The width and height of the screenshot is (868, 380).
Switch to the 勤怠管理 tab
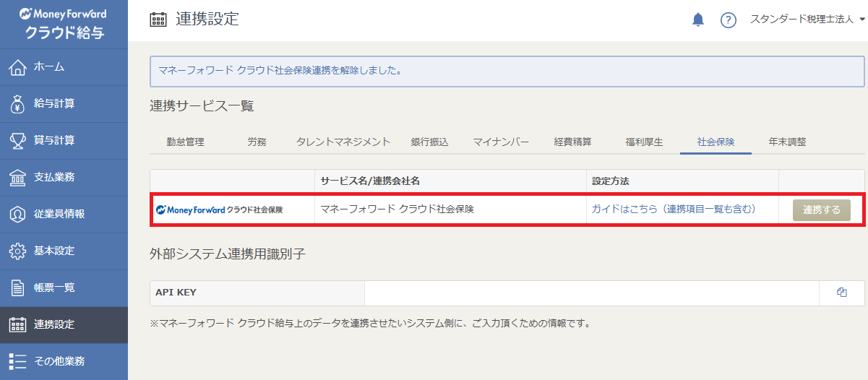pyautogui.click(x=185, y=142)
